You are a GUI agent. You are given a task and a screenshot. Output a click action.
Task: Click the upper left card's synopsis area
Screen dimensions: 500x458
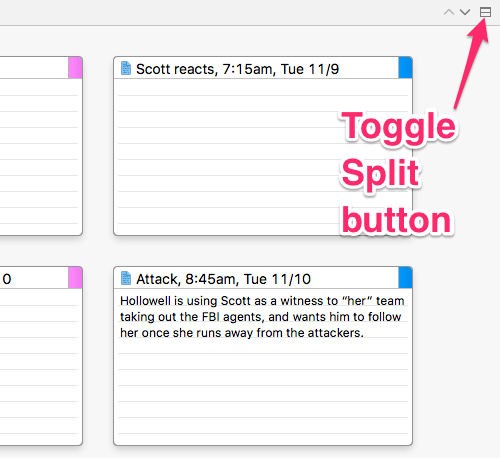[x=41, y=157]
